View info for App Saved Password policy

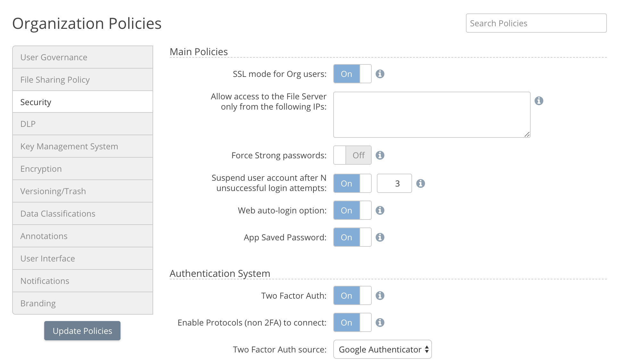[380, 237]
